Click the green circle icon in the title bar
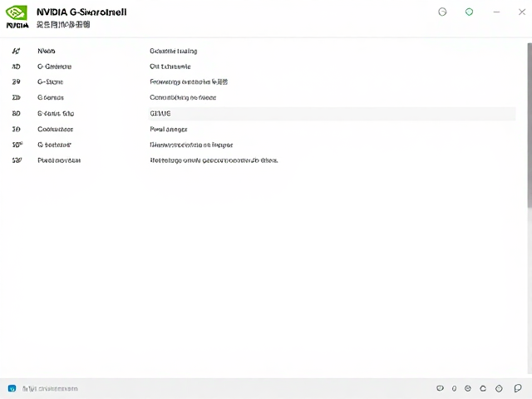Viewport: 532px width, 399px height. click(x=469, y=12)
